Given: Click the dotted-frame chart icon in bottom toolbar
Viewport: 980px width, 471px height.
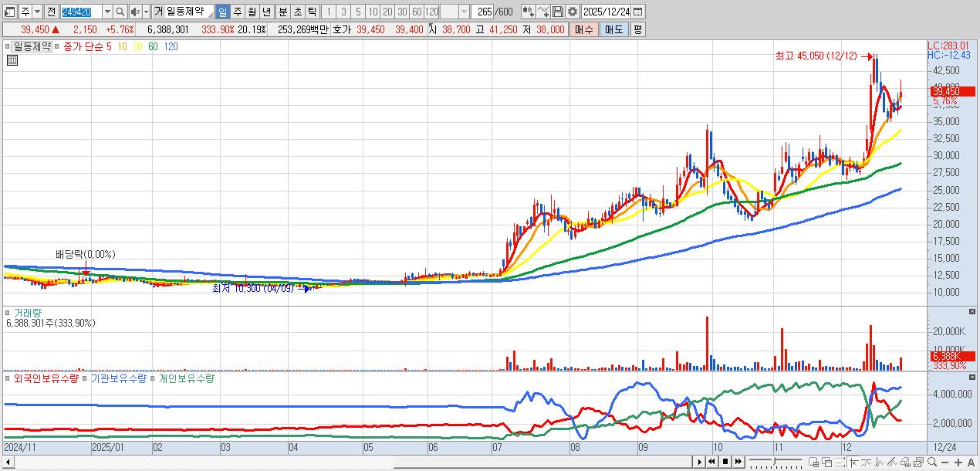Looking at the screenshot, I should coord(840,462).
